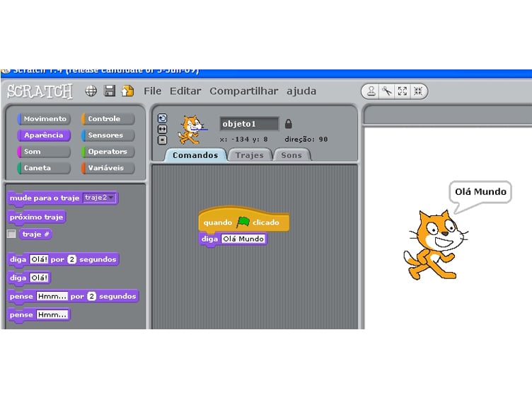Select the Controle block category

(108, 119)
